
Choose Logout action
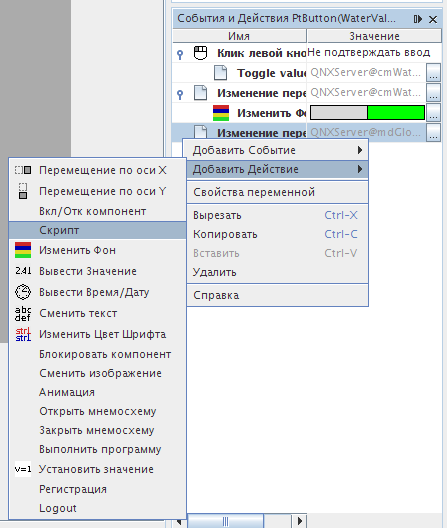coord(98,508)
